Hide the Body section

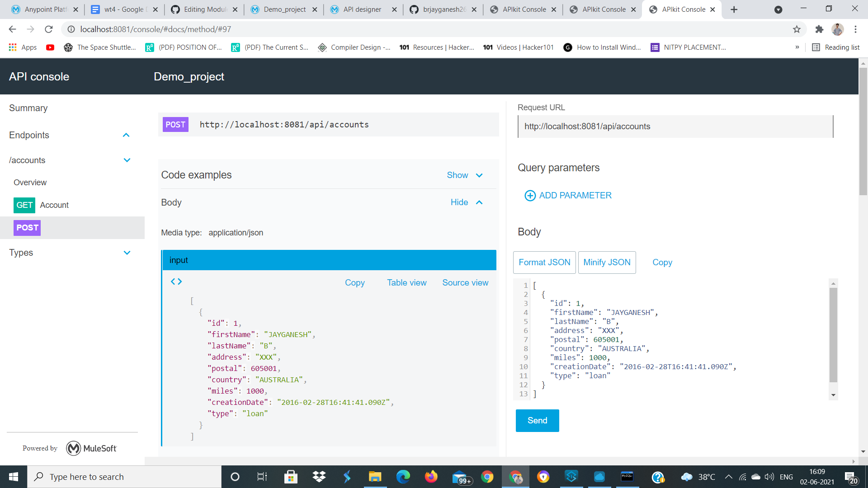pyautogui.click(x=459, y=202)
